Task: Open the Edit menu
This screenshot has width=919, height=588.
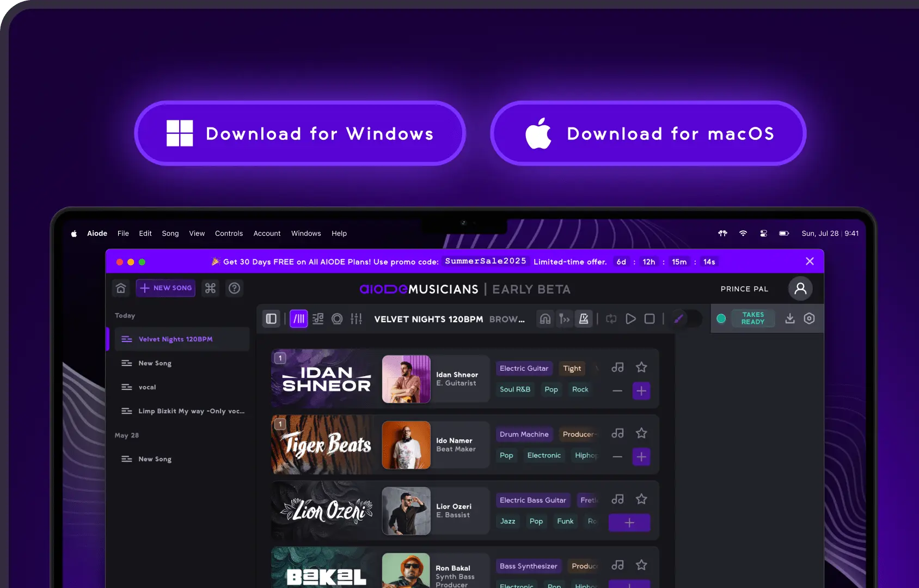Action: [x=145, y=234]
